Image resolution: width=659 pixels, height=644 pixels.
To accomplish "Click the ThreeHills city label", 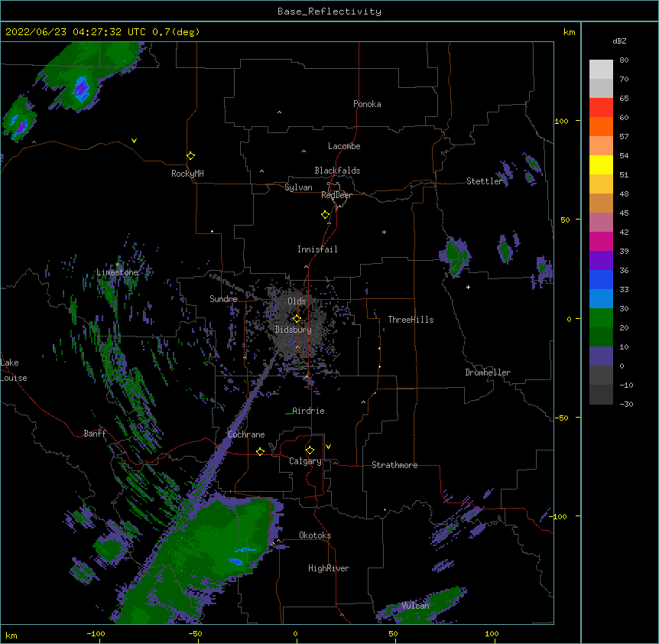I will coord(411,320).
